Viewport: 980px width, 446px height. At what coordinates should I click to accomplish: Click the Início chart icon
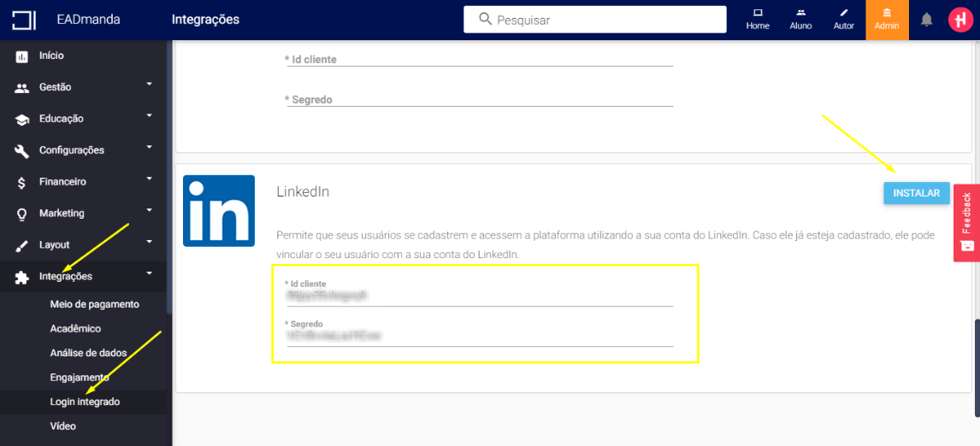coord(22,57)
